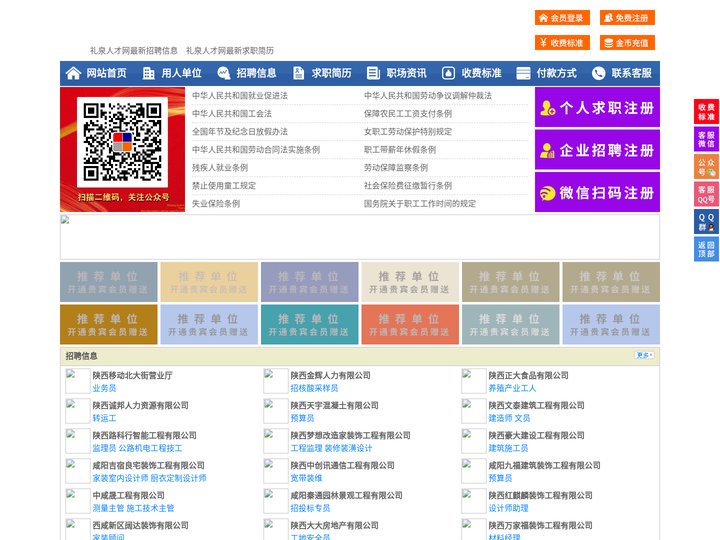
Task: Open the 求职简历 menu item
Action: (332, 73)
